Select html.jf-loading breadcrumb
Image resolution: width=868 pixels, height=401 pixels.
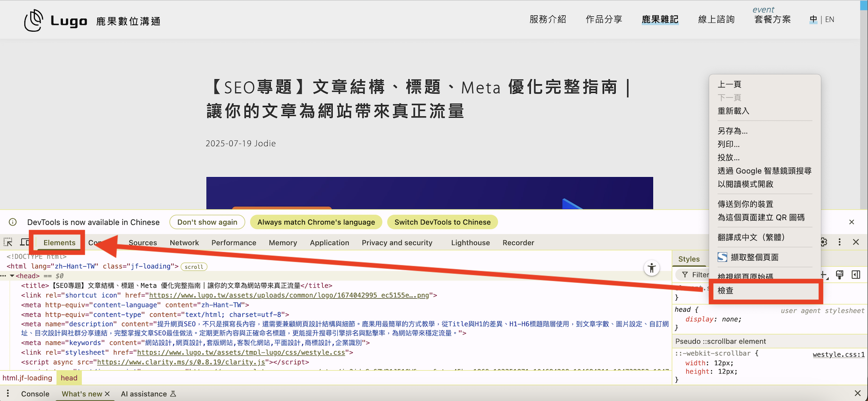[28, 378]
